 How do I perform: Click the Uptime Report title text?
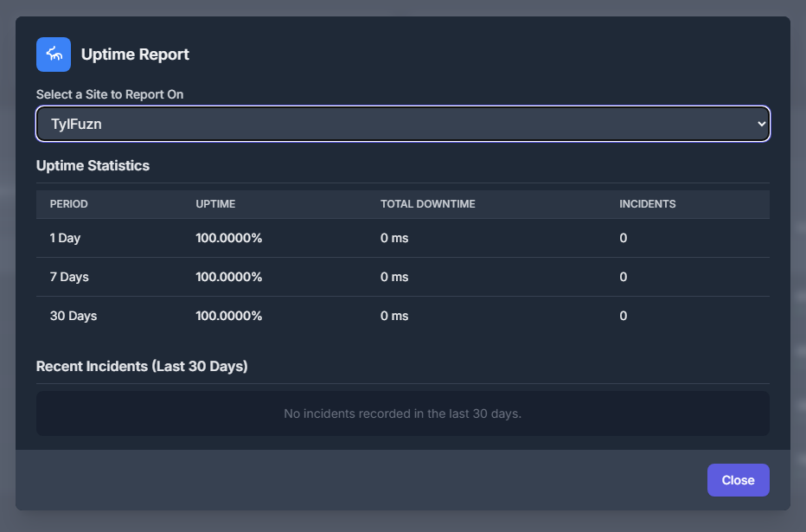135,54
